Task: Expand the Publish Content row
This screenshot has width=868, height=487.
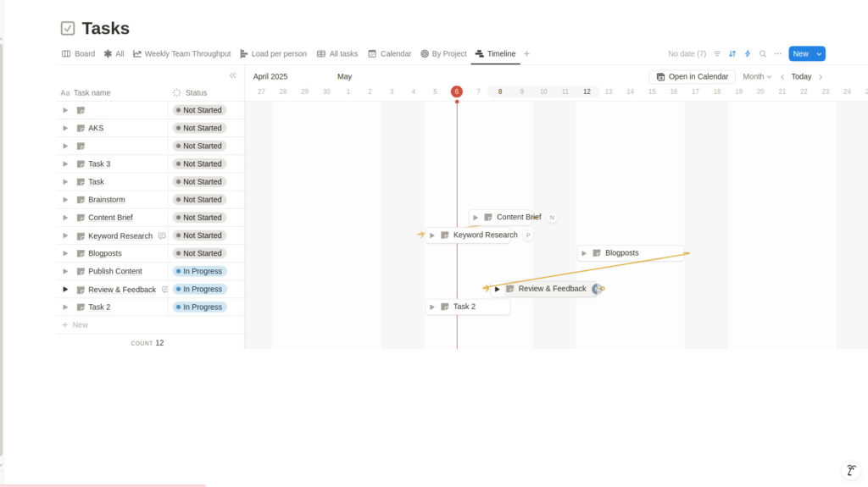Action: click(x=65, y=271)
